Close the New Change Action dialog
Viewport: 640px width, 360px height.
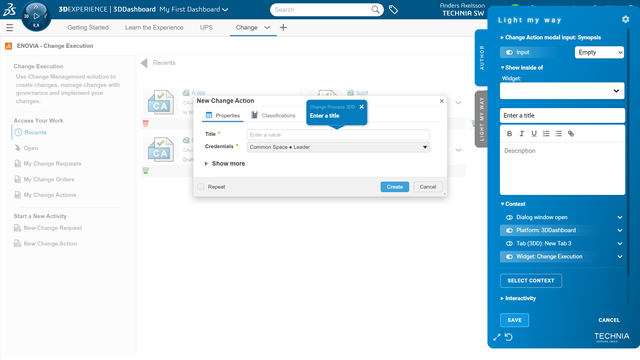(441, 101)
